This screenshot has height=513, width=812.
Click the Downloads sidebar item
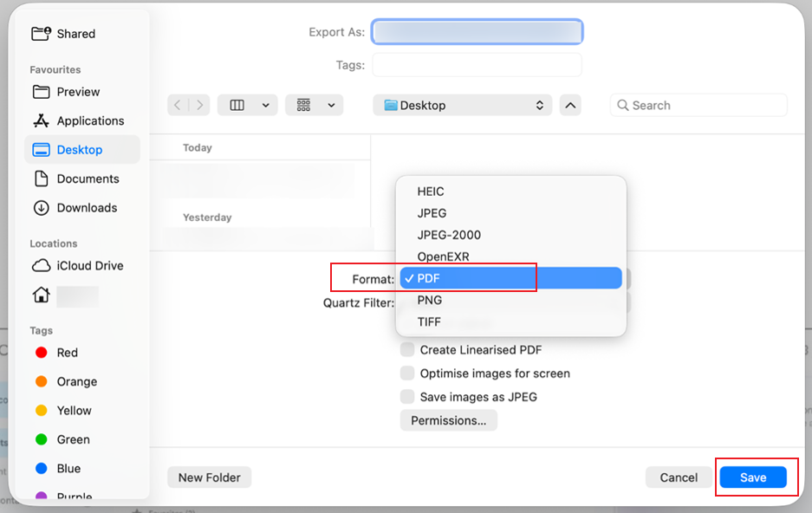pos(88,207)
